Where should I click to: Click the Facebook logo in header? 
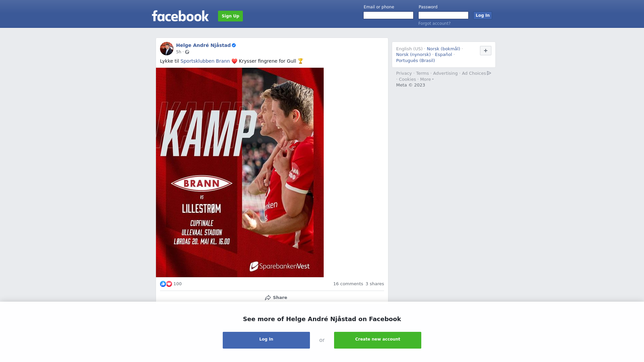coord(180,16)
